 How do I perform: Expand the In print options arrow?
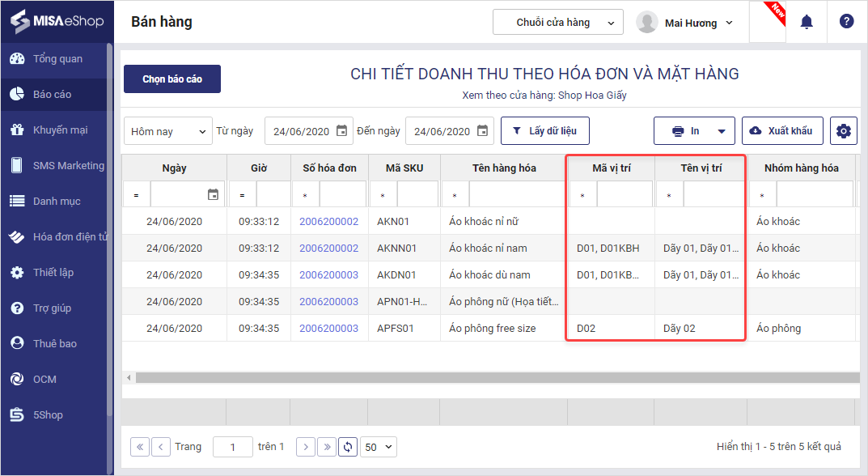tap(722, 131)
